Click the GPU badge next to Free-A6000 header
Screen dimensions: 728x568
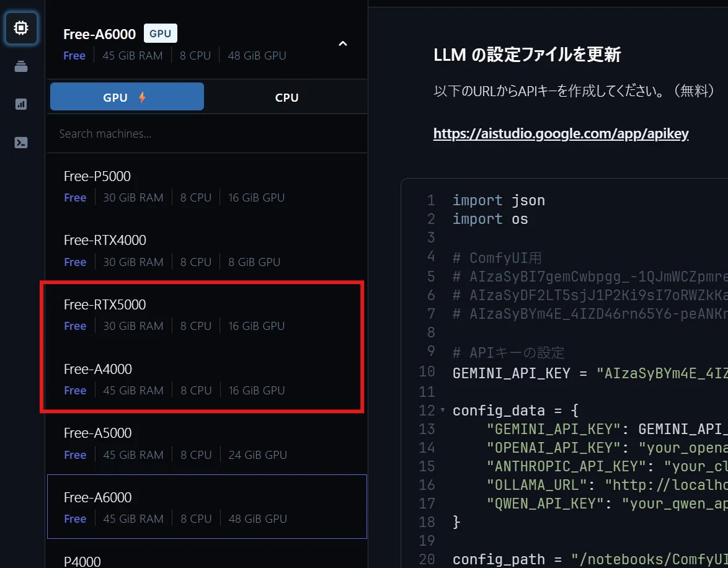click(x=160, y=33)
